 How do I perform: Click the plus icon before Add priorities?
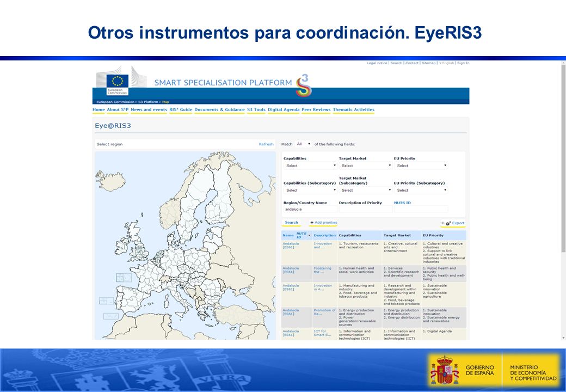pyautogui.click(x=312, y=223)
